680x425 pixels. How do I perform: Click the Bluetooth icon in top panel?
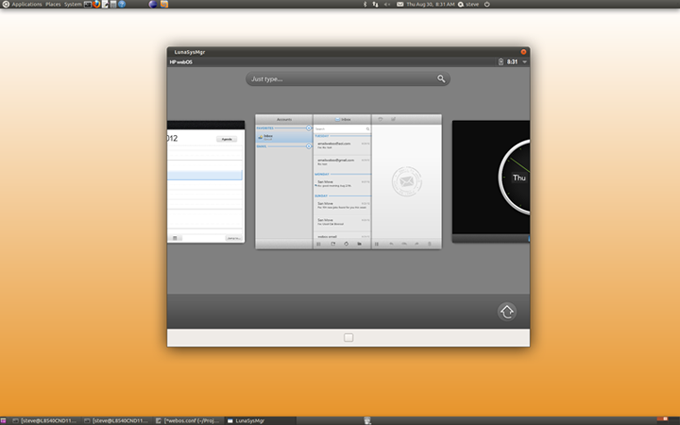pos(365,4)
